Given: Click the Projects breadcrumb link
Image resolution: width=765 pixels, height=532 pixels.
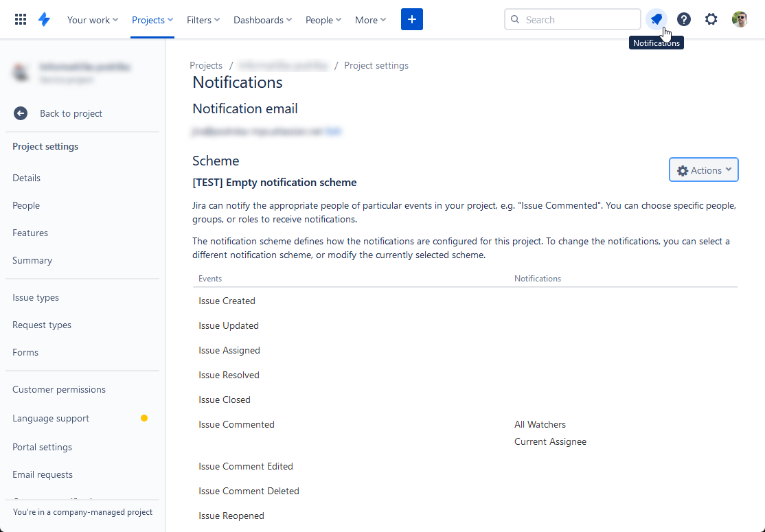Looking at the screenshot, I should (206, 65).
